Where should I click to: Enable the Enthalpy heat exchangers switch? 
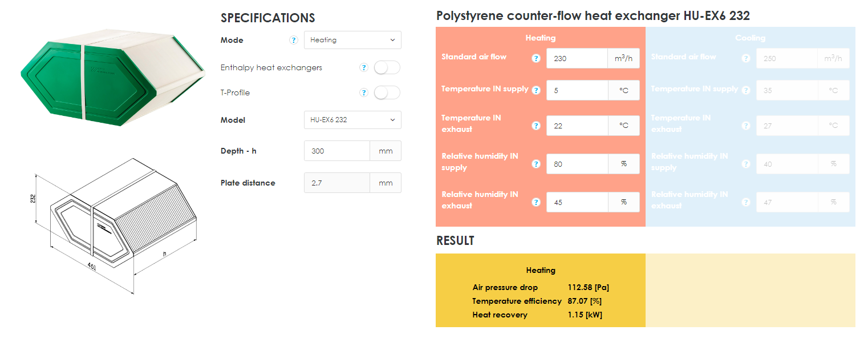[x=387, y=67]
